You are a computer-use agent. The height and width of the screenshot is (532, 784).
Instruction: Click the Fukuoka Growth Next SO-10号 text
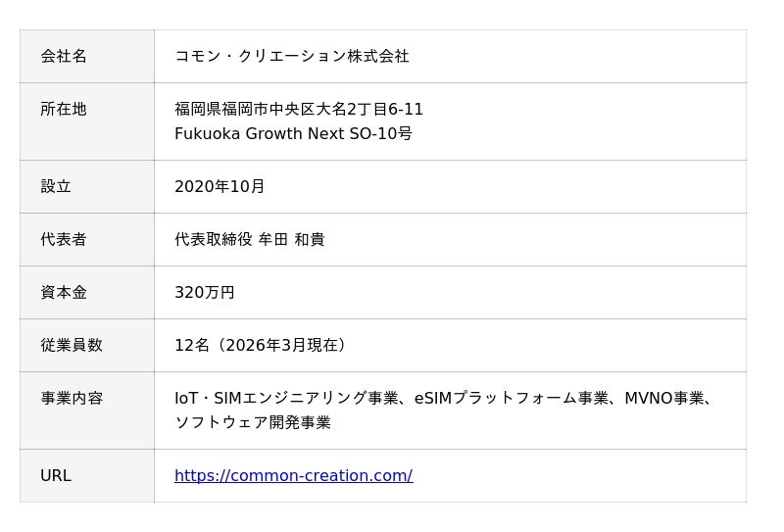click(293, 134)
